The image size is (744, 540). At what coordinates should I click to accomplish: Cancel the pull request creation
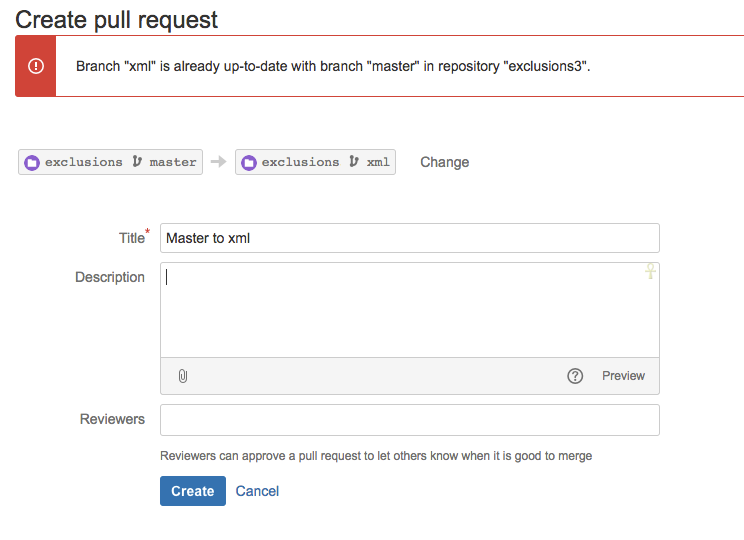[257, 491]
